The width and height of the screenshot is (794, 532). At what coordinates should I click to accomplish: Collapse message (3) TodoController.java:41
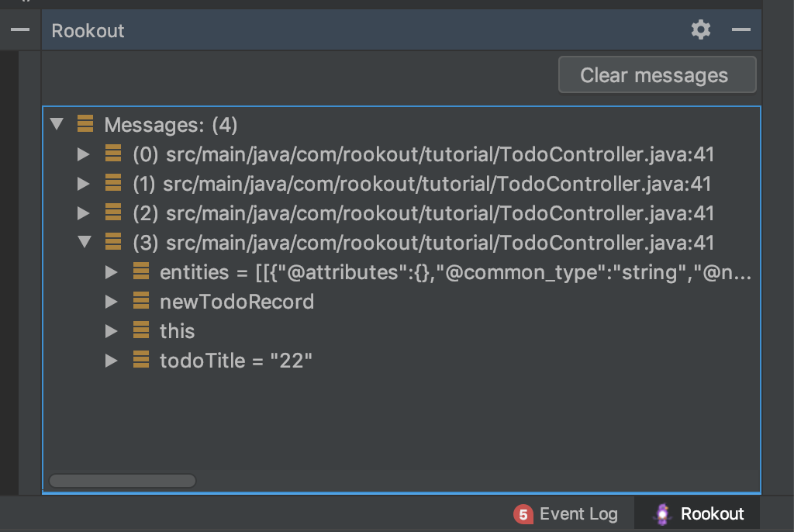coord(85,242)
